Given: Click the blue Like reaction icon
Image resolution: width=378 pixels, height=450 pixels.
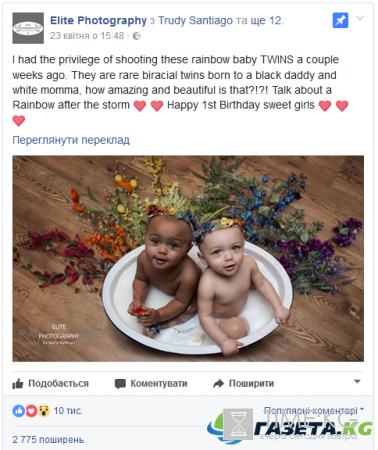Looking at the screenshot, I should pyautogui.click(x=18, y=411).
